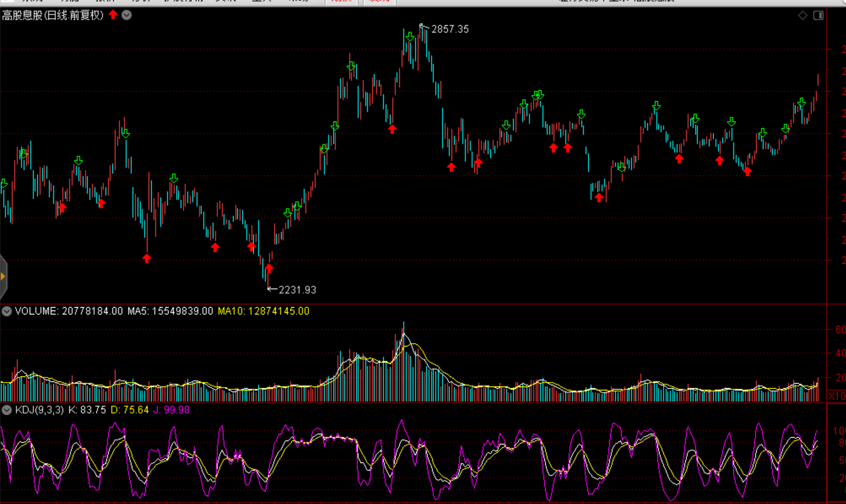The image size is (846, 504).
Task: Click the yellow MA10 volume average label
Action: pyautogui.click(x=263, y=311)
